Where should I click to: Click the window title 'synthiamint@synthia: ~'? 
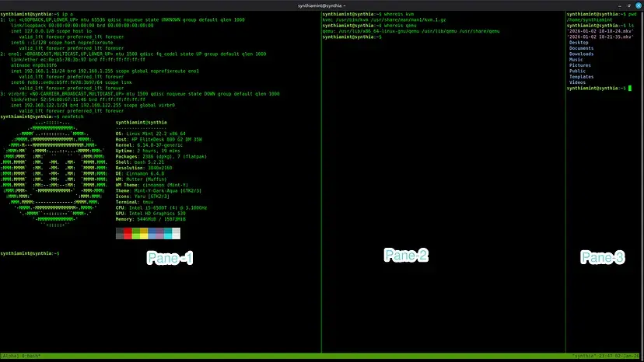click(x=322, y=5)
